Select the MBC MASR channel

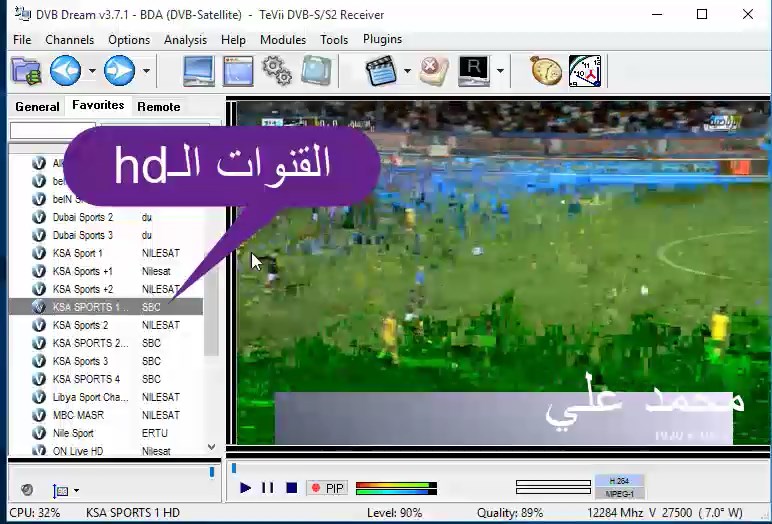106,415
